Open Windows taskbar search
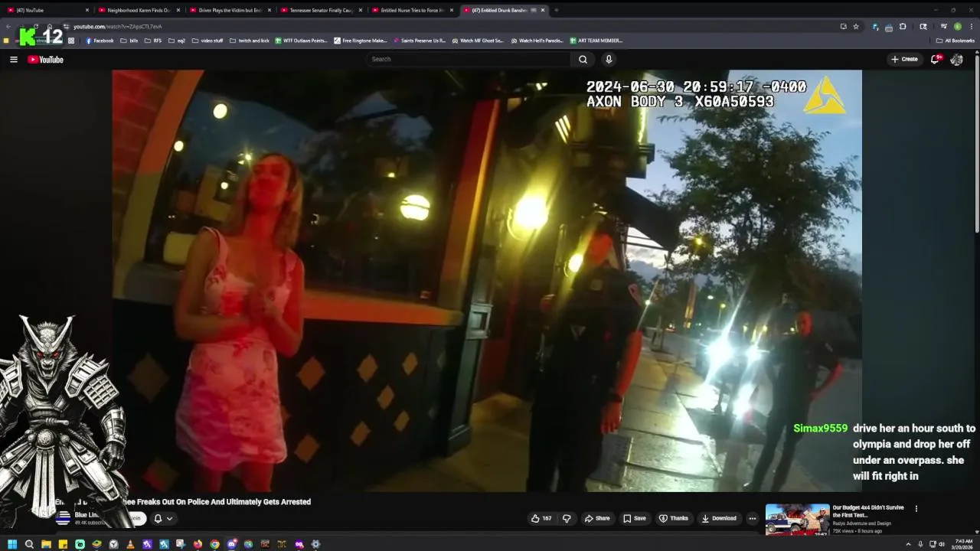The width and height of the screenshot is (980, 551). point(29,544)
